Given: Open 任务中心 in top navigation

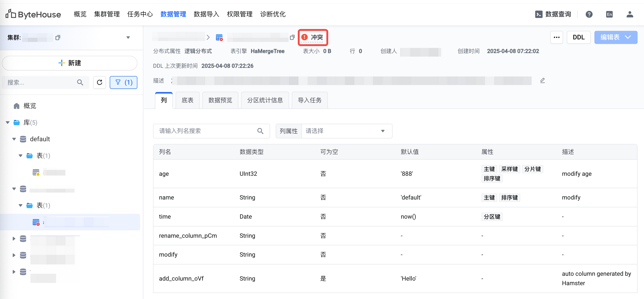Looking at the screenshot, I should tap(140, 14).
